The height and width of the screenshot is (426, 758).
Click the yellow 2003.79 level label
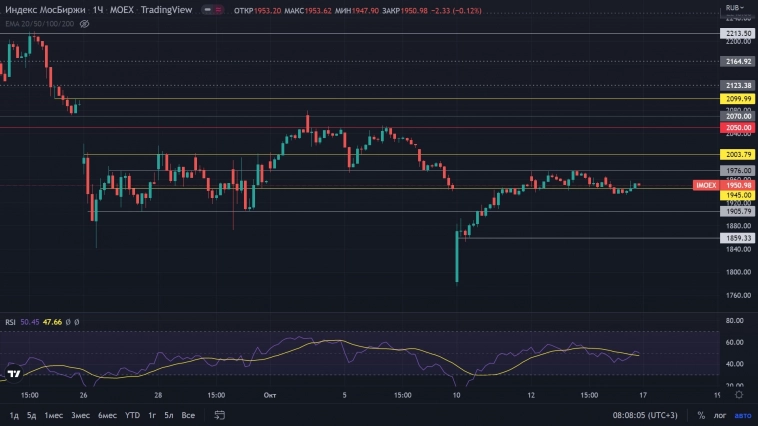tap(738, 155)
